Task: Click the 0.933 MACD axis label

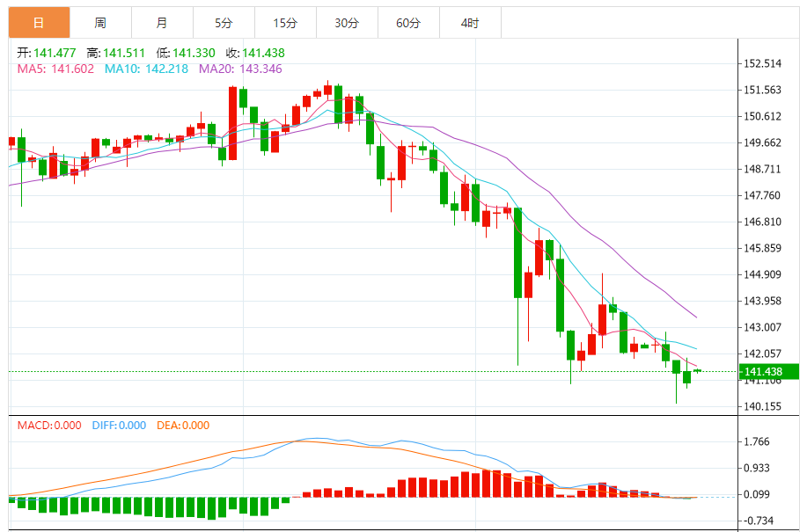Action: [757, 469]
